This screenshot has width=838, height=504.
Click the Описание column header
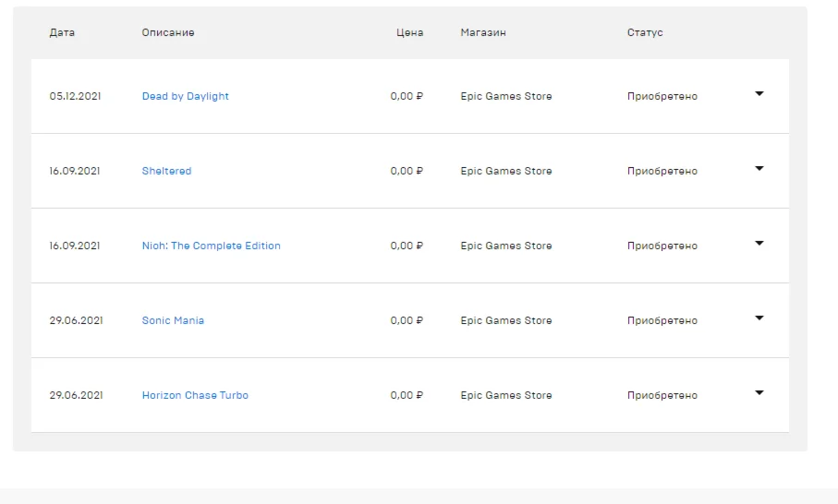tap(168, 32)
